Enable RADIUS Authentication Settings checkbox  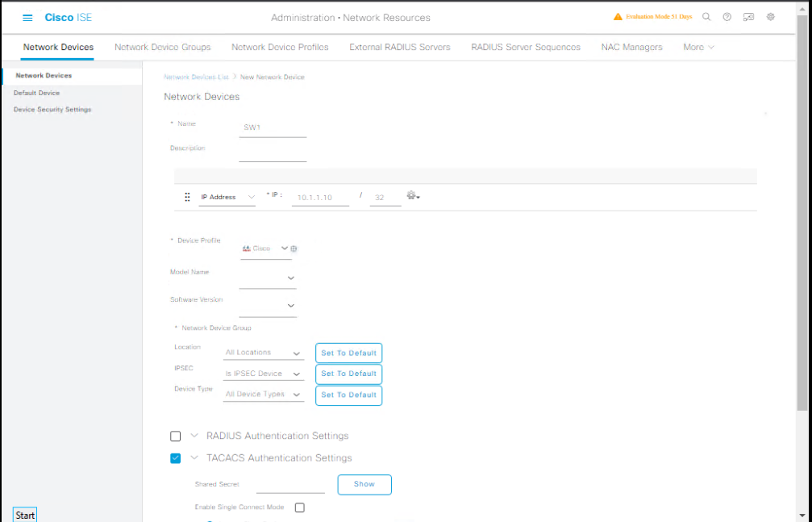point(176,436)
